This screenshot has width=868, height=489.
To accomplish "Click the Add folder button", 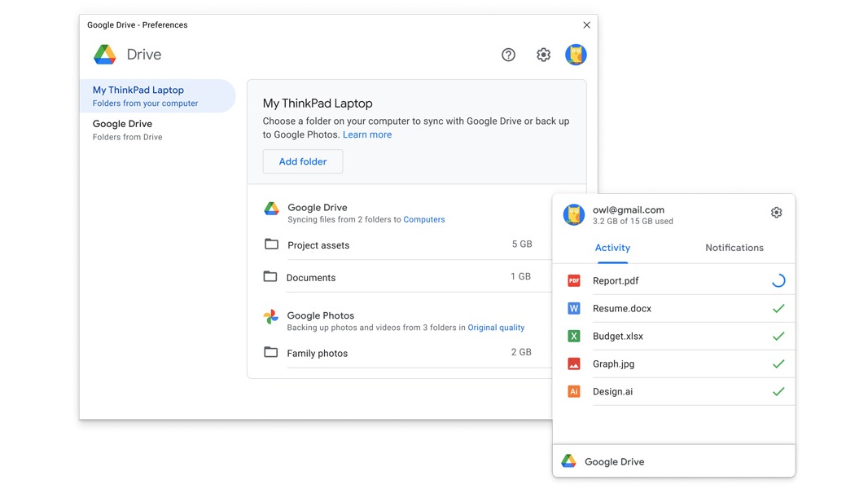I will tap(302, 161).
